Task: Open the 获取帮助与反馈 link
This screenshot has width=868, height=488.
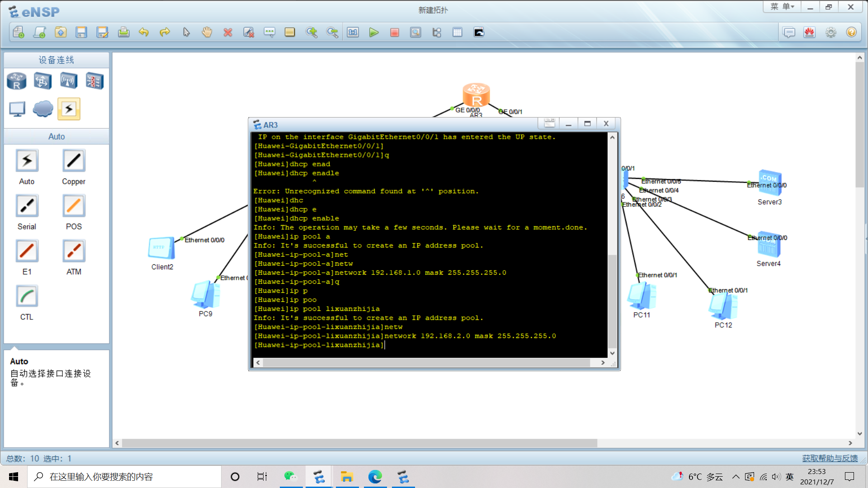Action: pos(830,458)
